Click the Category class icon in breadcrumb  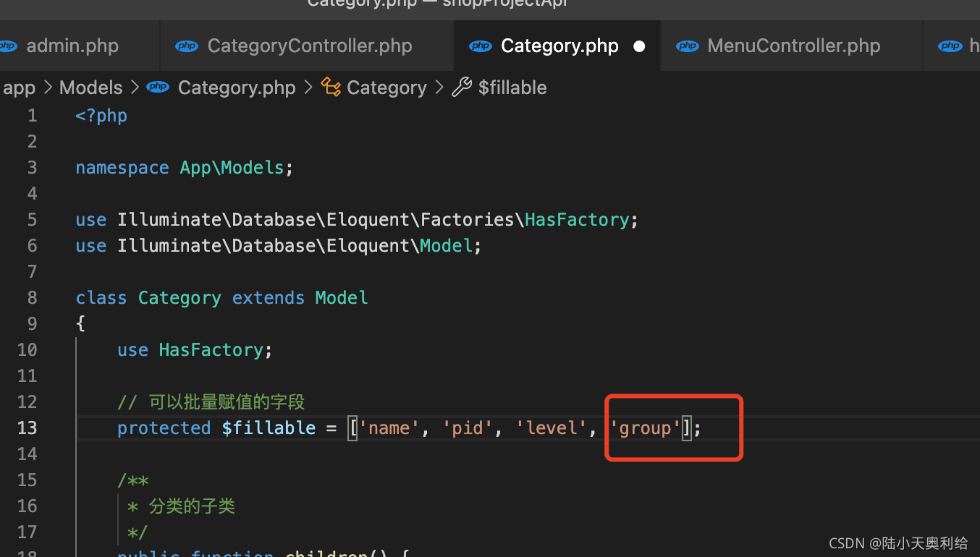click(331, 88)
